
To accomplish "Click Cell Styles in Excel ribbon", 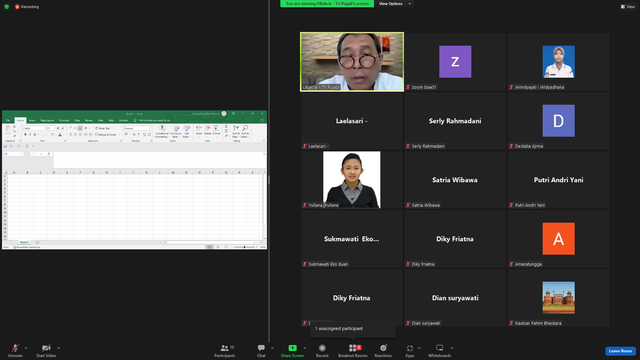I will click(187, 131).
